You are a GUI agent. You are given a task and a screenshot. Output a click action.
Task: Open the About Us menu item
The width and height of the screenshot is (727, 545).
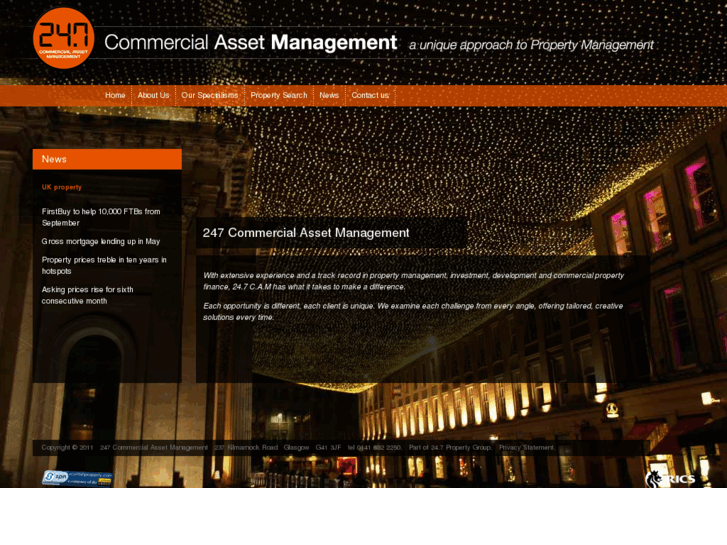[x=153, y=95]
